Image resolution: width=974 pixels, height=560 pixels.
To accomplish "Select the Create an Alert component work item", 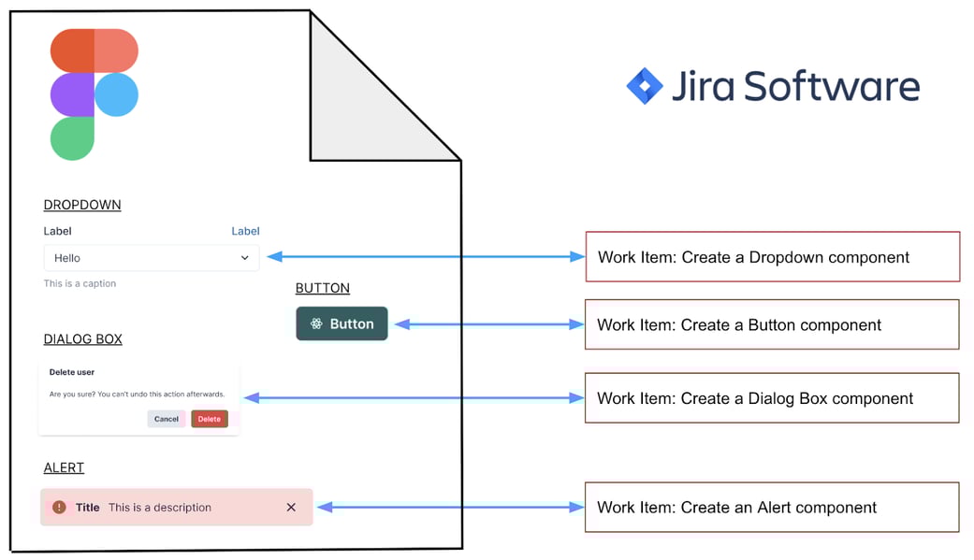I will (x=771, y=507).
